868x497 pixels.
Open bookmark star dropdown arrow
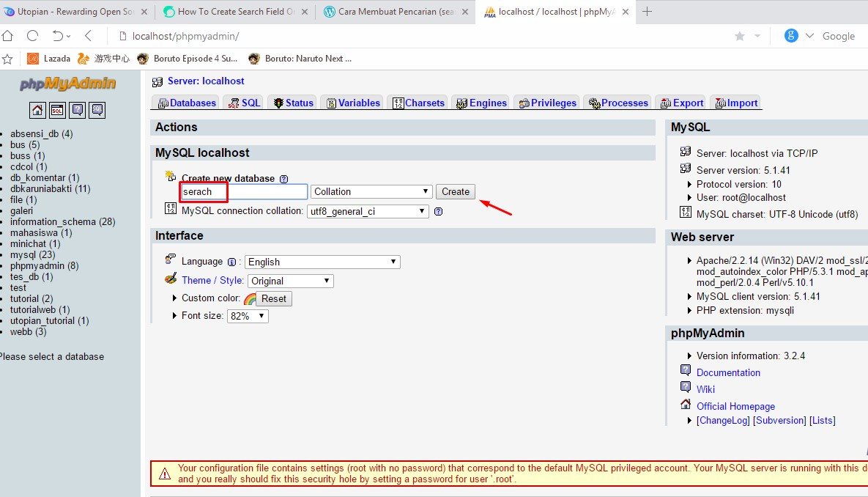click(757, 36)
